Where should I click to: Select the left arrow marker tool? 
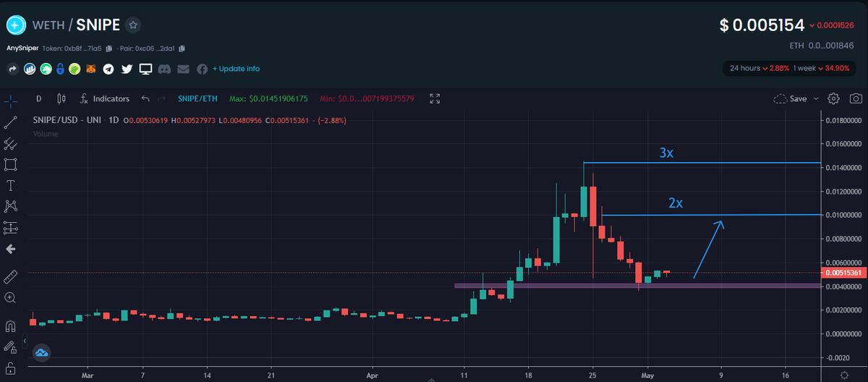coord(11,248)
